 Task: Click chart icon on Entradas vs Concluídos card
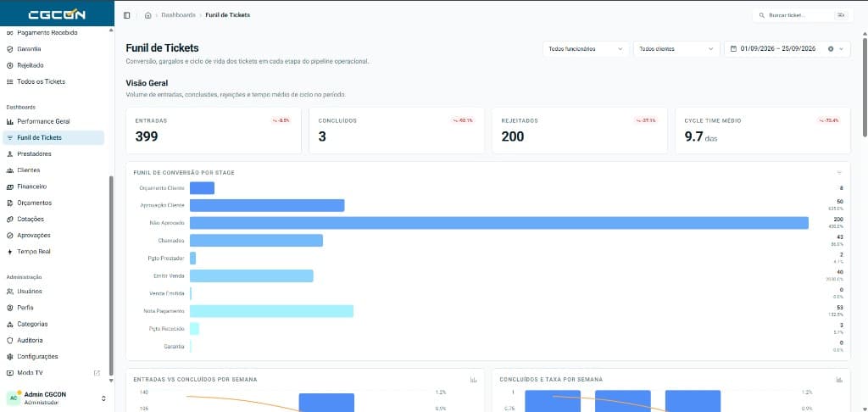point(473,379)
